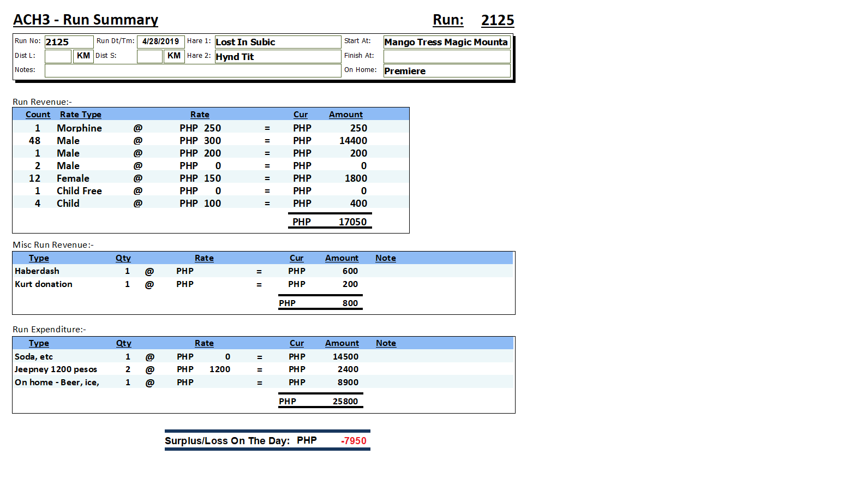Click the Amount header in Run Revenue table
This screenshot has width=868, height=496.
click(x=345, y=115)
